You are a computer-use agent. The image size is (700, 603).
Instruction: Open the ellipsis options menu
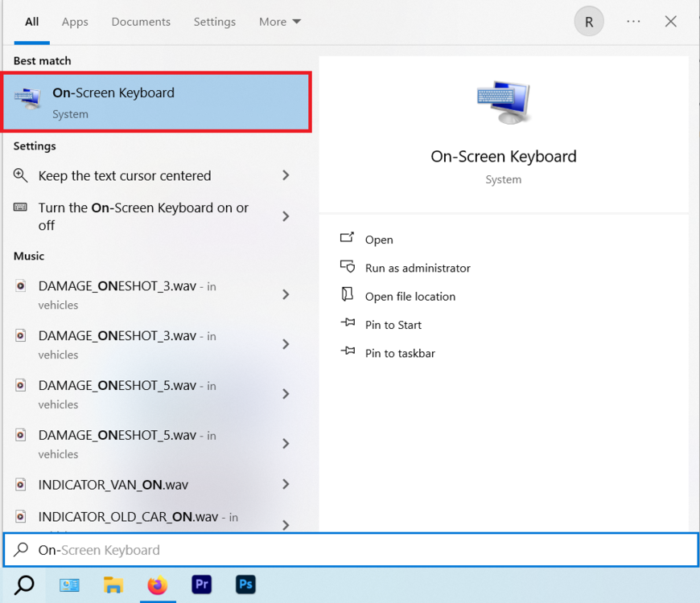(633, 22)
